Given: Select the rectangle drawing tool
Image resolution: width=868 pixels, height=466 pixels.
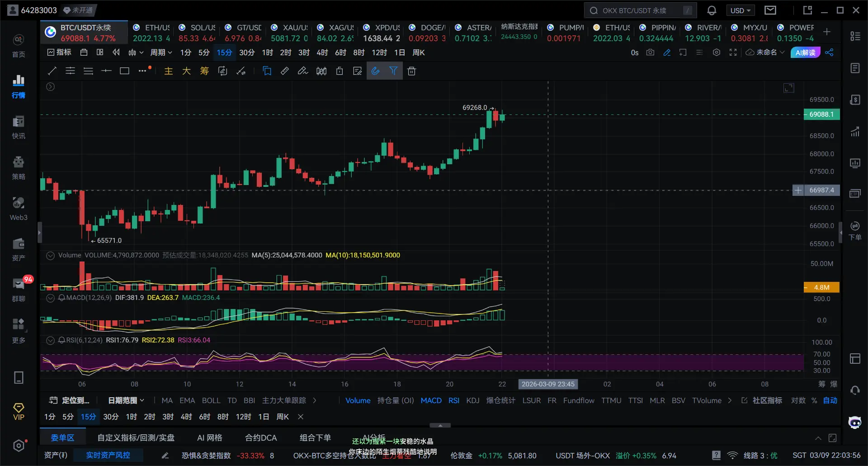Looking at the screenshot, I should (x=124, y=71).
